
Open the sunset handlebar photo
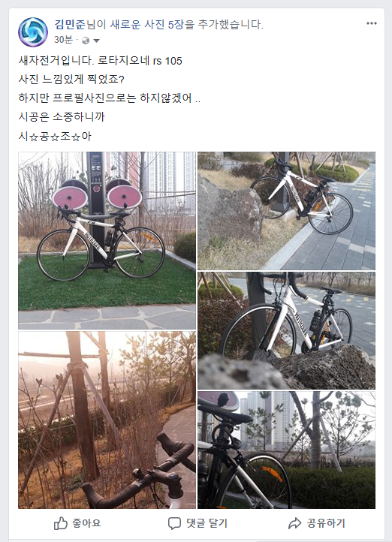(x=107, y=420)
